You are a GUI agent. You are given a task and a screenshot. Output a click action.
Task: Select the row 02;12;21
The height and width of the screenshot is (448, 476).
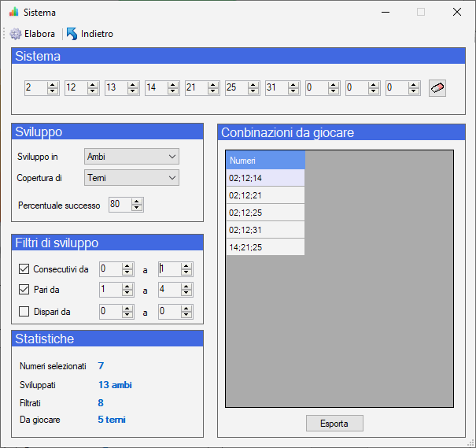click(265, 195)
